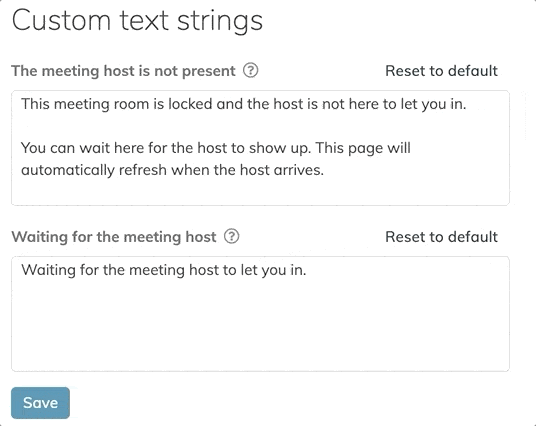Reset 'The meeting host is not present' to default
536x426 pixels.
click(x=441, y=71)
